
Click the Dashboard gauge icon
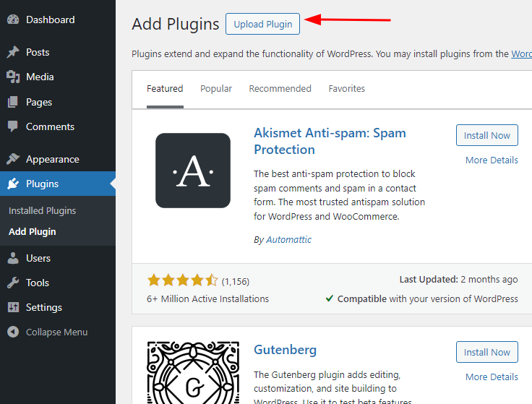coord(13,20)
